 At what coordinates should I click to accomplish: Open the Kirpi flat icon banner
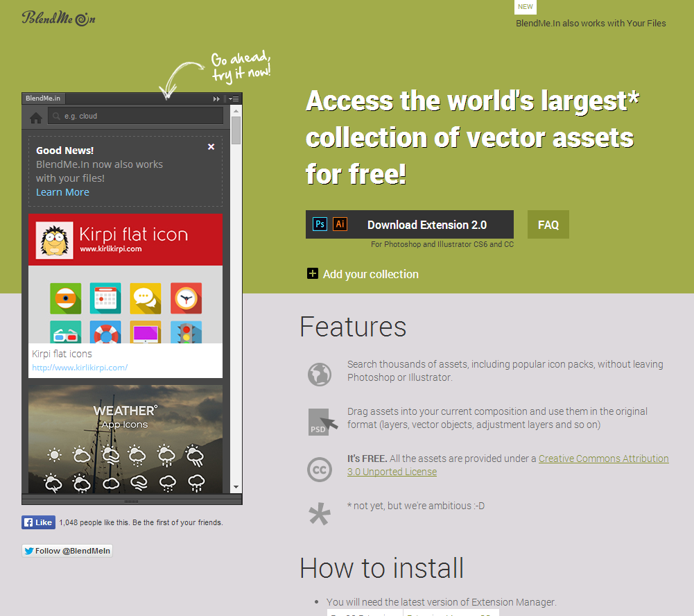[125, 239]
